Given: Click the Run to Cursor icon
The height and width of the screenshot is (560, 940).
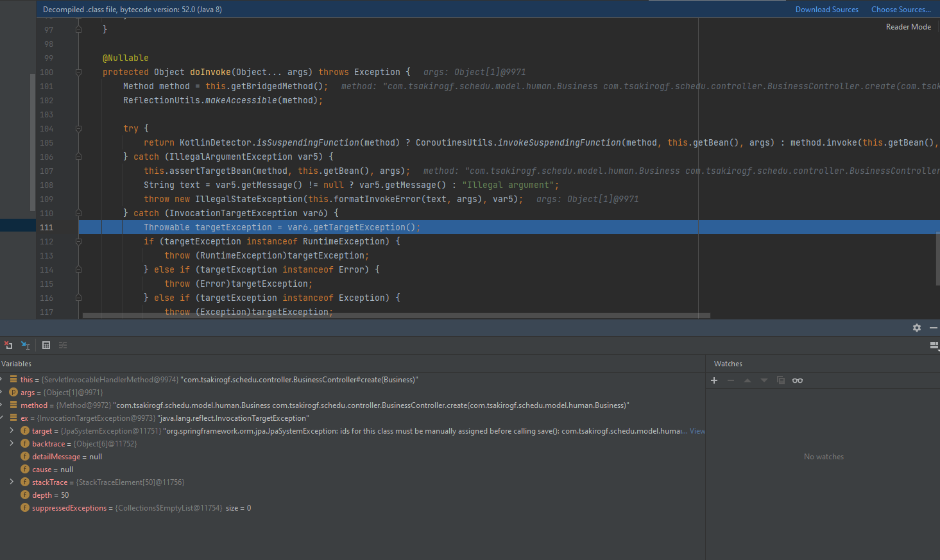Looking at the screenshot, I should click(26, 345).
